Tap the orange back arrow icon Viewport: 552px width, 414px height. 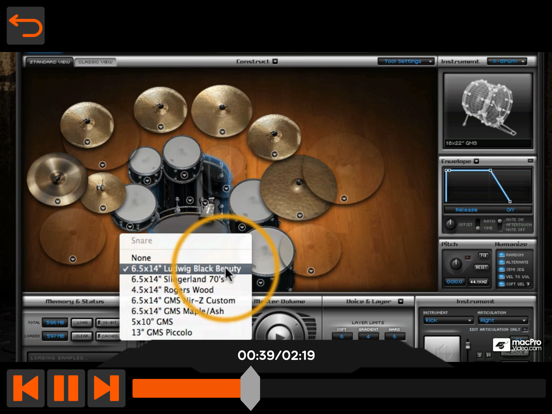[x=26, y=26]
